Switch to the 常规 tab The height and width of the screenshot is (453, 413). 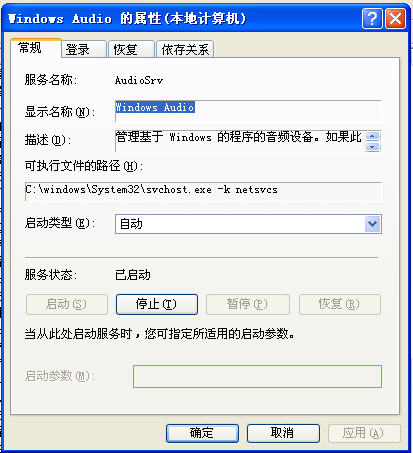(36, 48)
